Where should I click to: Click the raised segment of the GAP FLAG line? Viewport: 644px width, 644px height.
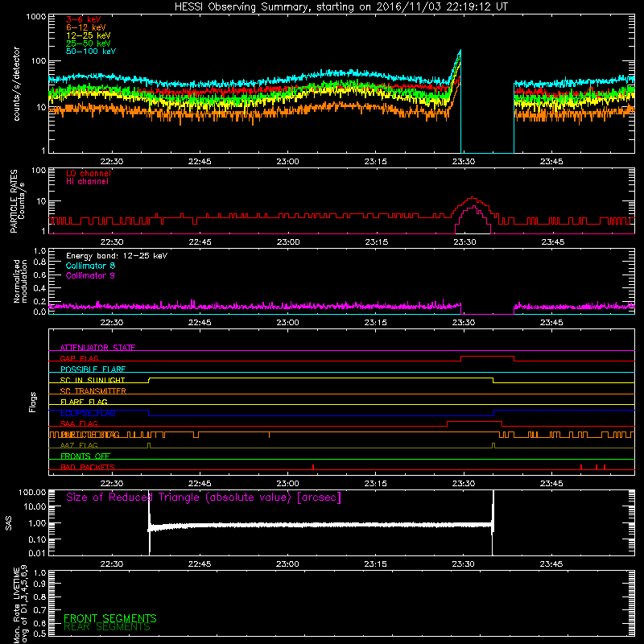[x=487, y=357]
